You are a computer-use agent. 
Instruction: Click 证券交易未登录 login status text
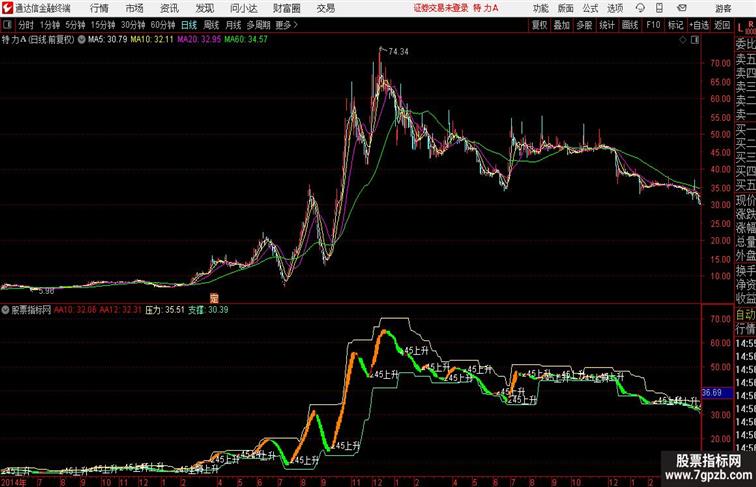pos(441,8)
